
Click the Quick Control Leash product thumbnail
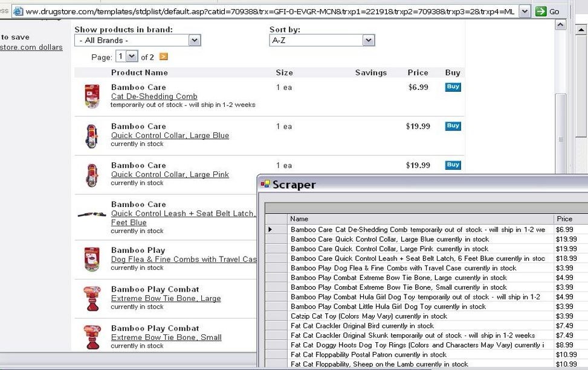(x=91, y=214)
